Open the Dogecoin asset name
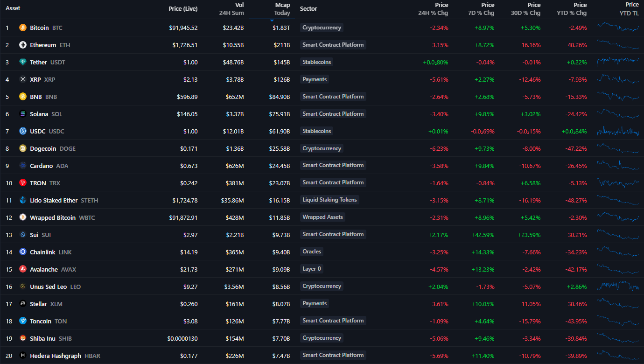This screenshot has height=364, width=644. click(43, 149)
